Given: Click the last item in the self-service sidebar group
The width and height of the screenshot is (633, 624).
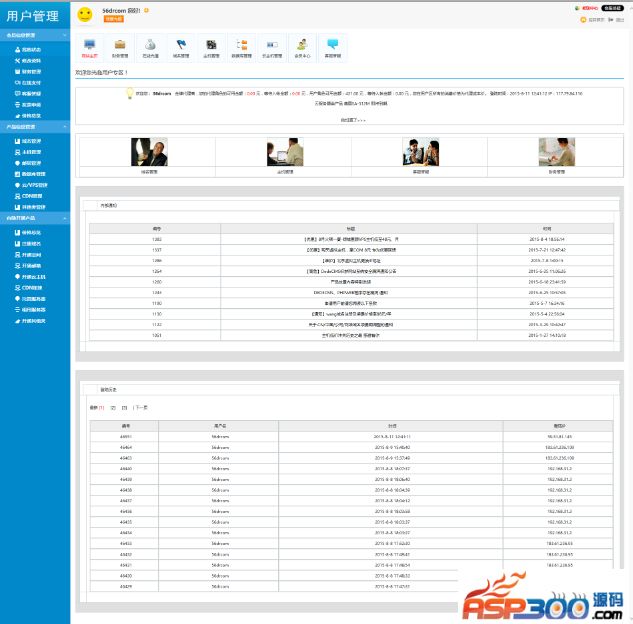Looking at the screenshot, I should (x=30, y=321).
